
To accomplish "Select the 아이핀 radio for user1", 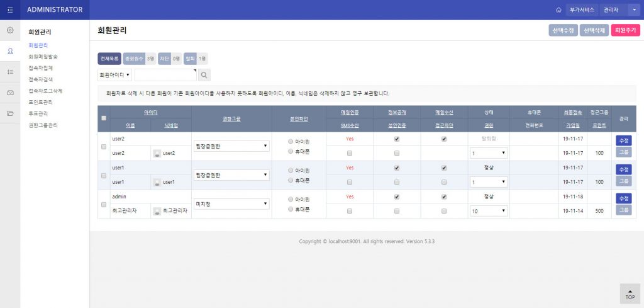I will pos(290,170).
